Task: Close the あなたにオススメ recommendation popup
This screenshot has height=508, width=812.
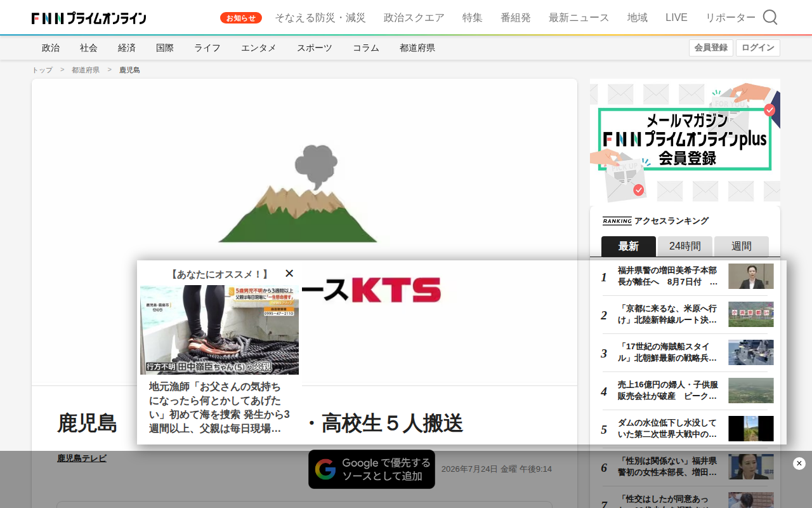Action: point(289,274)
